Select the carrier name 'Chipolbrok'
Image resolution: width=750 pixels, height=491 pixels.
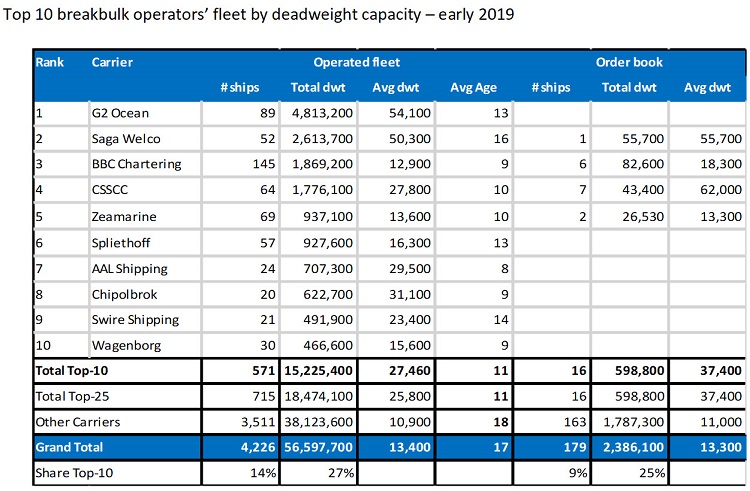124,295
